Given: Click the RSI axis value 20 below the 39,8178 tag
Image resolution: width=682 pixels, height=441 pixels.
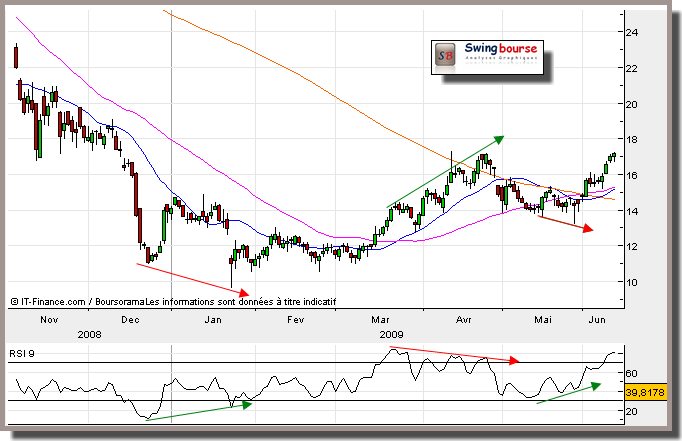Looking at the screenshot, I should click(632, 411).
